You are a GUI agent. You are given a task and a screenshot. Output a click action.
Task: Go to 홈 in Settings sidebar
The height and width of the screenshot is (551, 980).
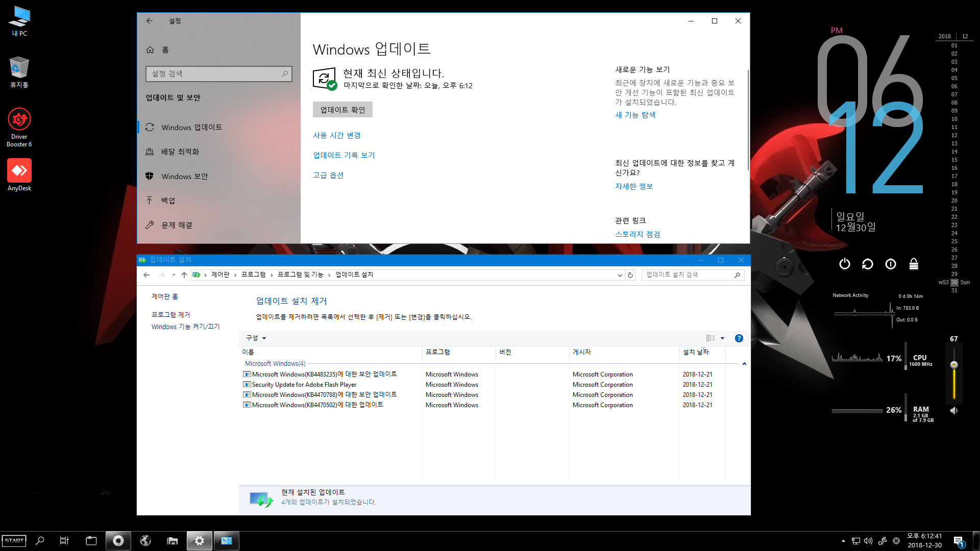158,49
